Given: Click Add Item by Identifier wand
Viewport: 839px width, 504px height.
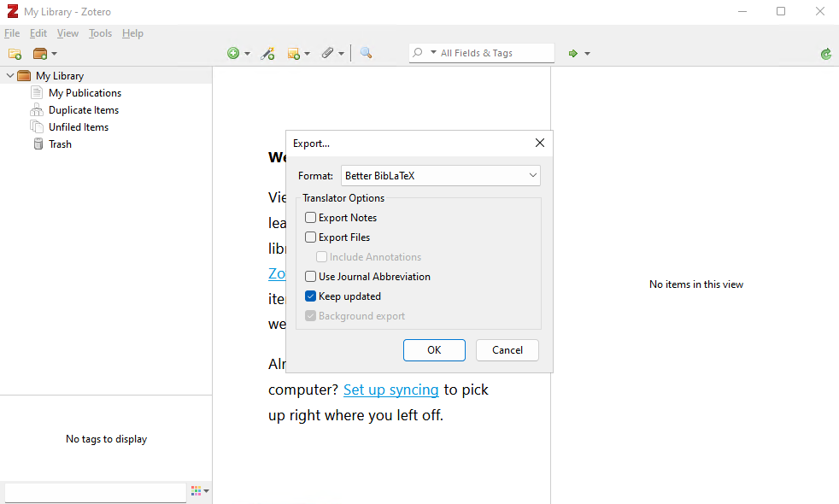Looking at the screenshot, I should pyautogui.click(x=267, y=53).
